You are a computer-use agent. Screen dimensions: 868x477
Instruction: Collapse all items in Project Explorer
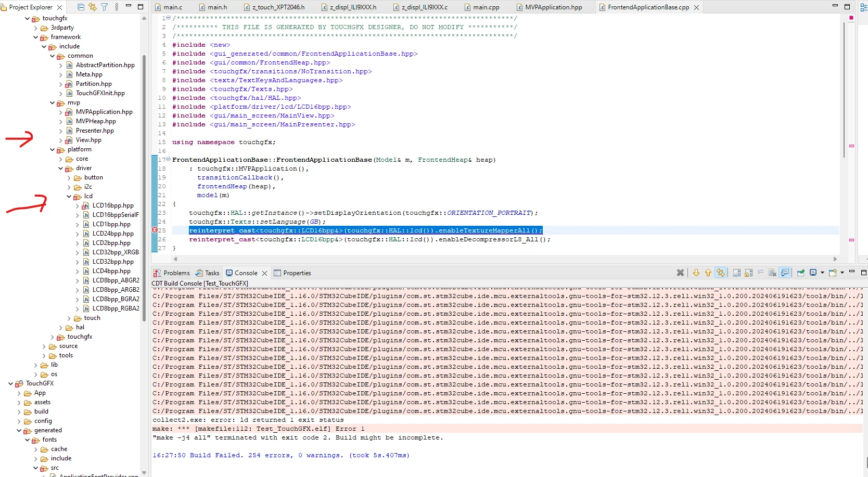click(81, 7)
